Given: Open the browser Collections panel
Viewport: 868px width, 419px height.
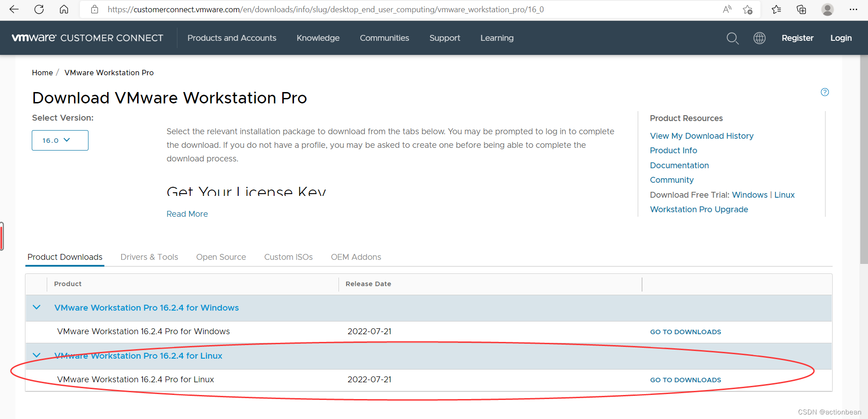Looking at the screenshot, I should [x=801, y=9].
